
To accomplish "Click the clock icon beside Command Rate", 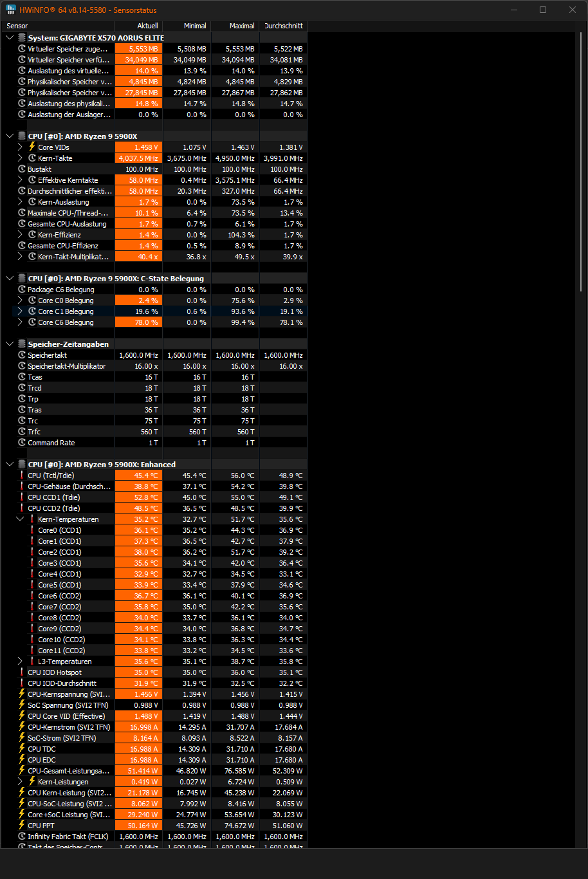I will pyautogui.click(x=22, y=443).
